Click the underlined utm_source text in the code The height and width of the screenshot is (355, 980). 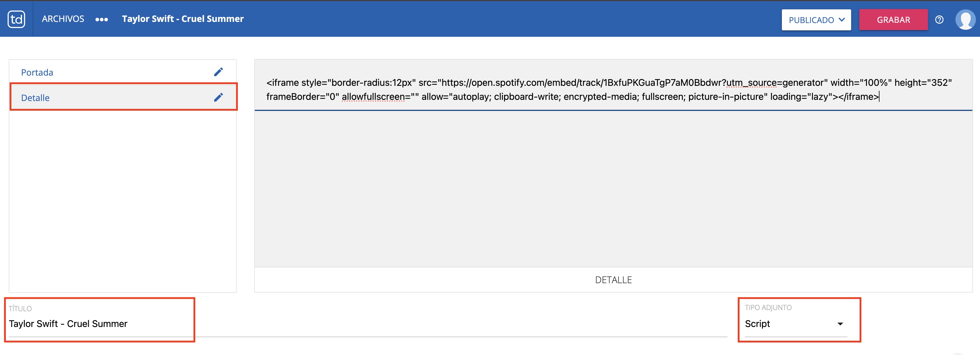[751, 83]
